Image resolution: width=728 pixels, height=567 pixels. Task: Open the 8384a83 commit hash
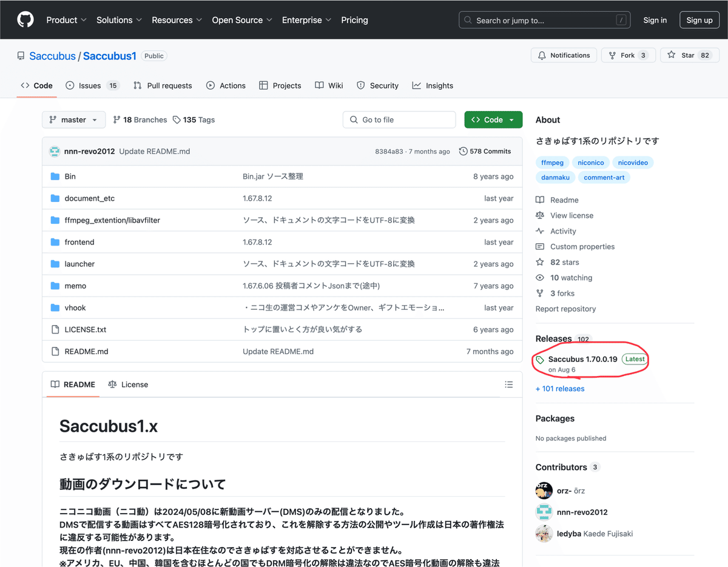pos(389,152)
